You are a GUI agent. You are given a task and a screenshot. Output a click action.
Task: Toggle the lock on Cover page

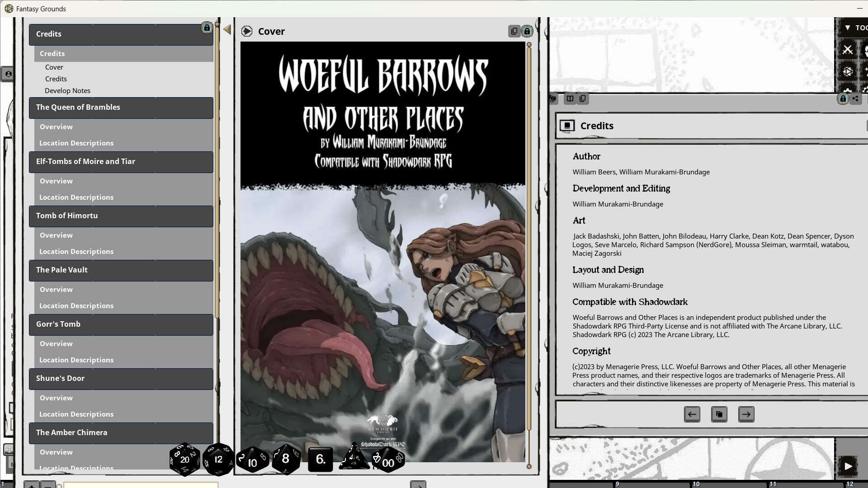527,31
